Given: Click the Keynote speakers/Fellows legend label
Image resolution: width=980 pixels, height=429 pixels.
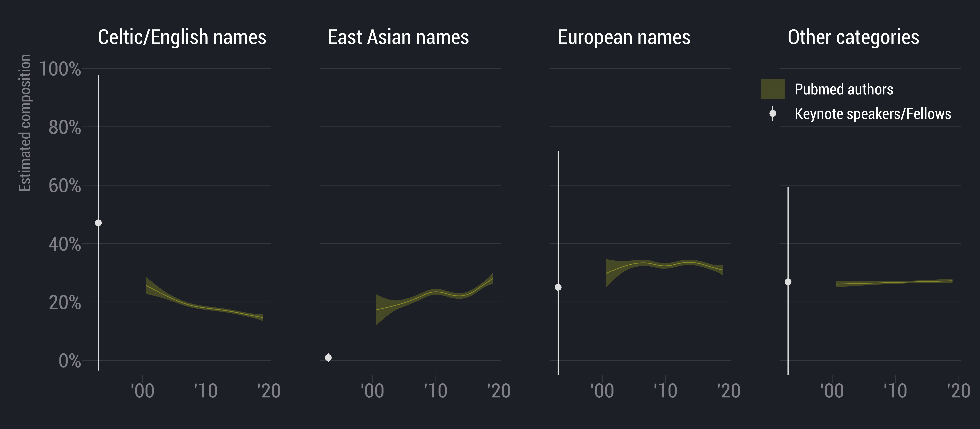Looking at the screenshot, I should [873, 113].
